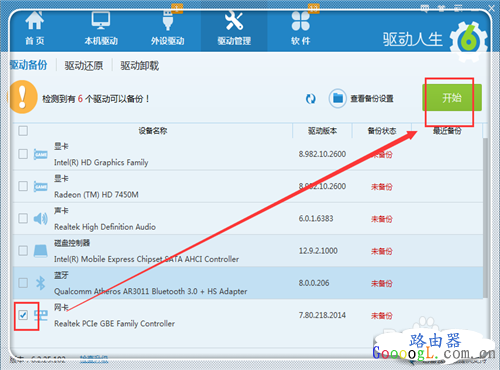Click the disk controller drive icon
Viewport: 500px width, 370px height.
coord(41,251)
